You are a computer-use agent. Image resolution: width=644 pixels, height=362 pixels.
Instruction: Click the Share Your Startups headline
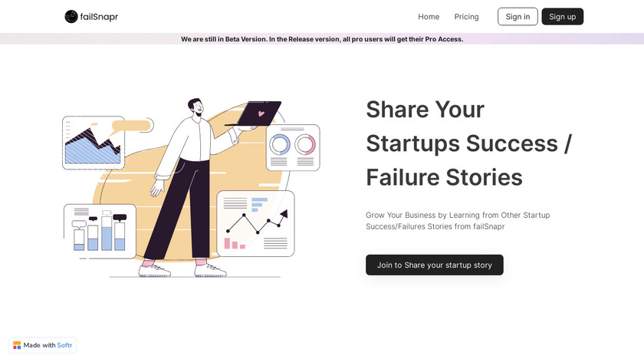[x=468, y=143]
